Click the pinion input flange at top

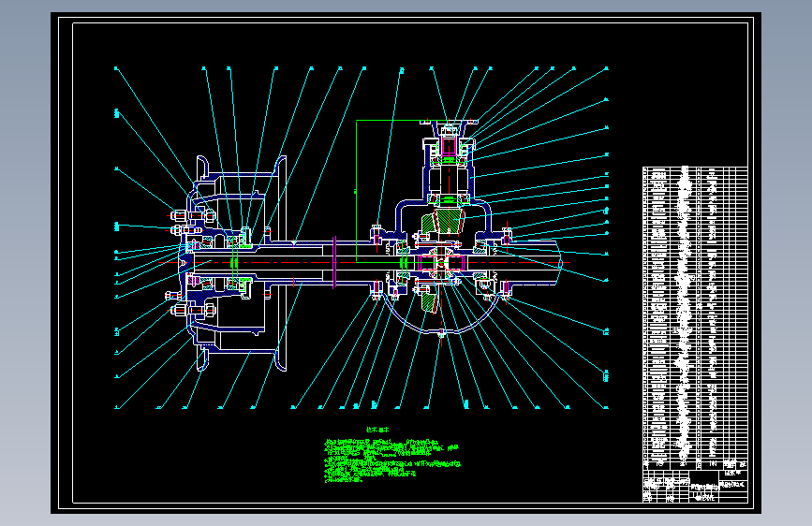(449, 123)
